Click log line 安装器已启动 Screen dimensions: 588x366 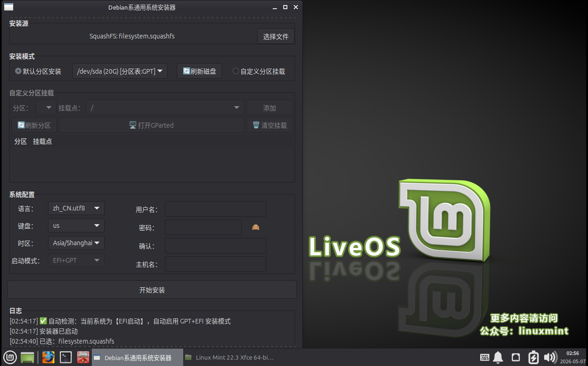click(44, 331)
